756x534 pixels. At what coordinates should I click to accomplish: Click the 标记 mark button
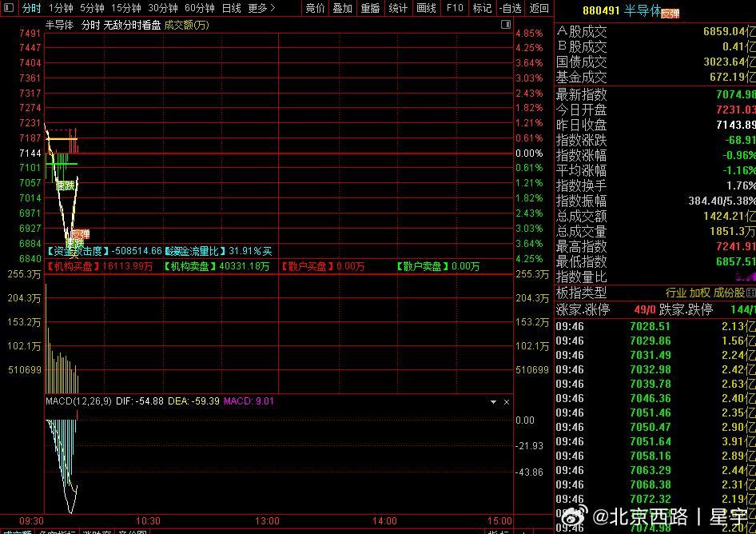(482, 8)
